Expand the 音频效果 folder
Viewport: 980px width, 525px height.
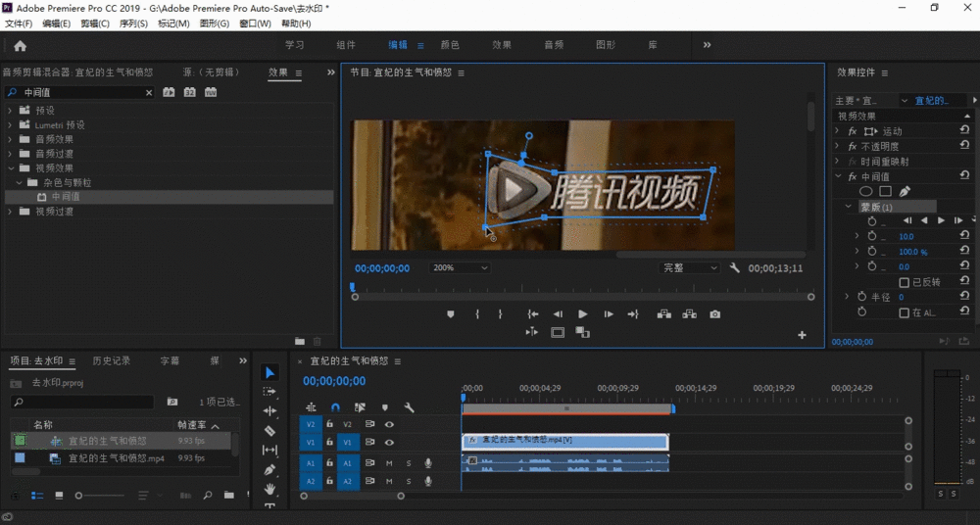pyautogui.click(x=10, y=139)
